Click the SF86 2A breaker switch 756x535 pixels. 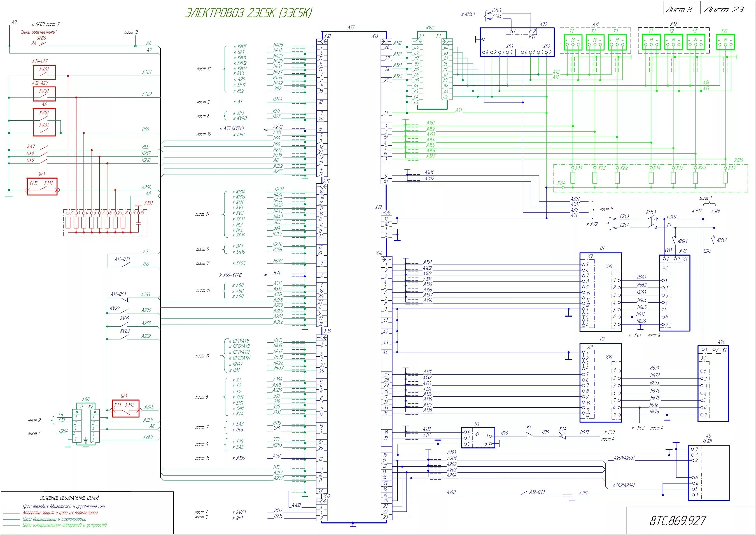pos(41,44)
